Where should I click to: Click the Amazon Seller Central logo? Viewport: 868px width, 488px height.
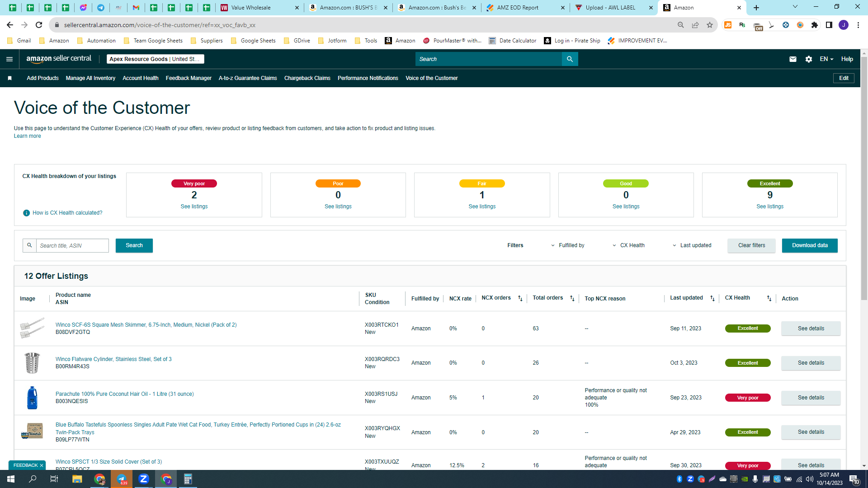pyautogui.click(x=59, y=59)
